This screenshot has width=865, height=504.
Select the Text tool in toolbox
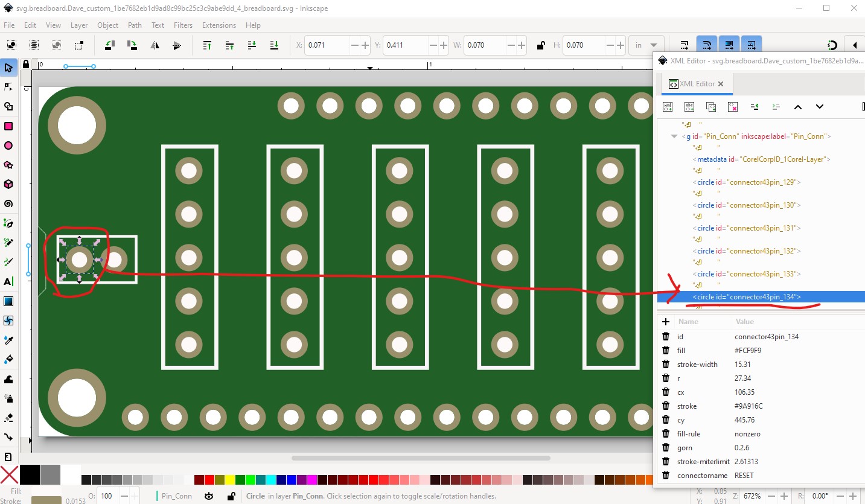8,281
